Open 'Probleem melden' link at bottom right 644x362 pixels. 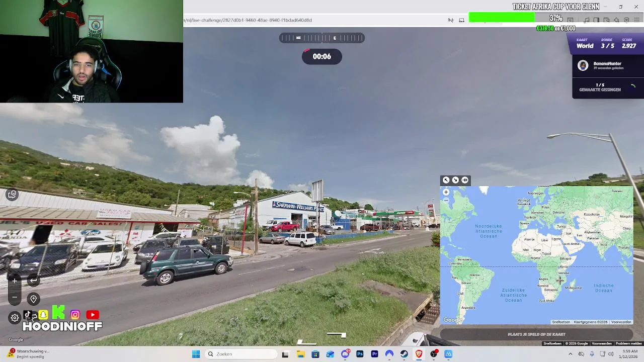628,343
